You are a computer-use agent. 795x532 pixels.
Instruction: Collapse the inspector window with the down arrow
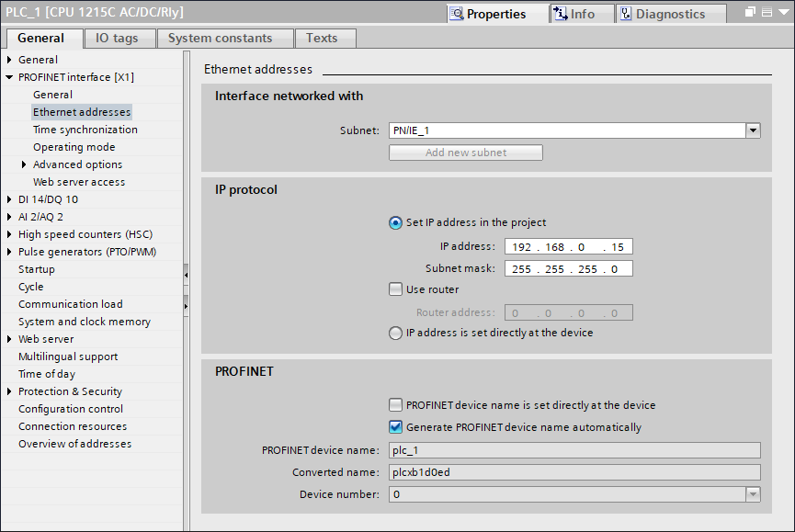tap(782, 13)
